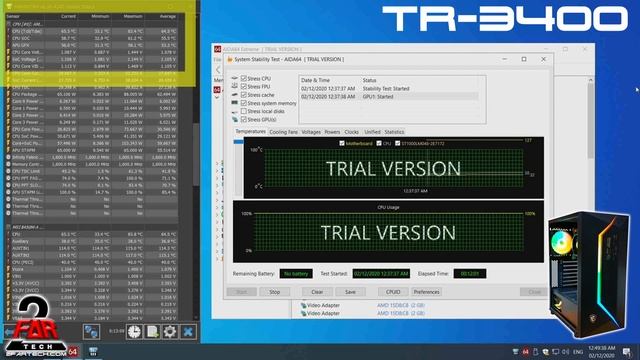
Task: Select the 'CPU Package' power row in HWiNFO
Action: coord(92,94)
